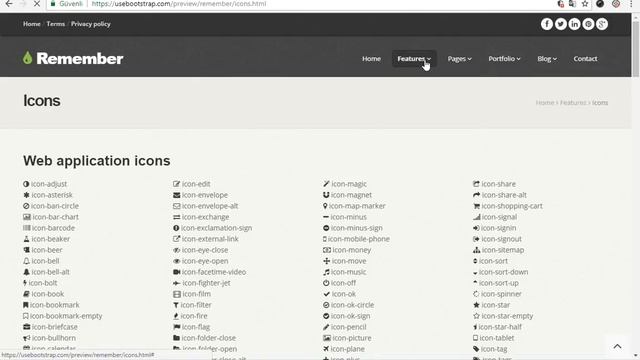
Task: Click the icon-external-link label
Action: click(x=210, y=239)
